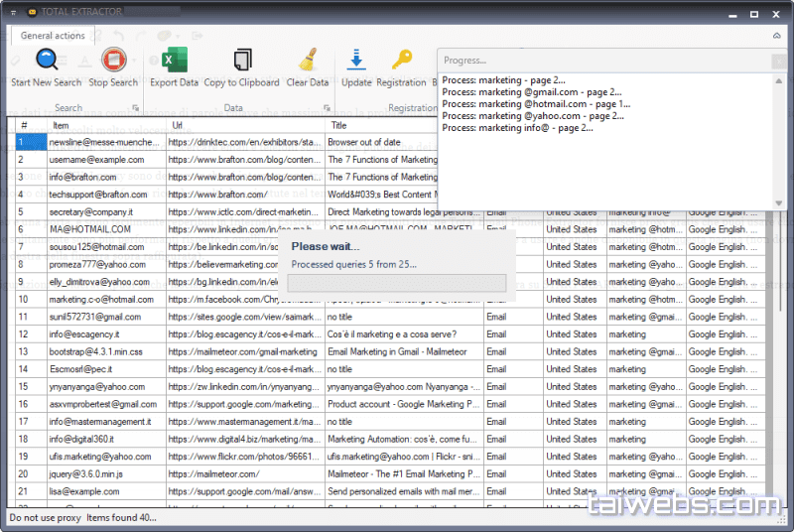Expand the Data group dialog launcher
Viewport: 794px width, 532px height.
coord(327,108)
